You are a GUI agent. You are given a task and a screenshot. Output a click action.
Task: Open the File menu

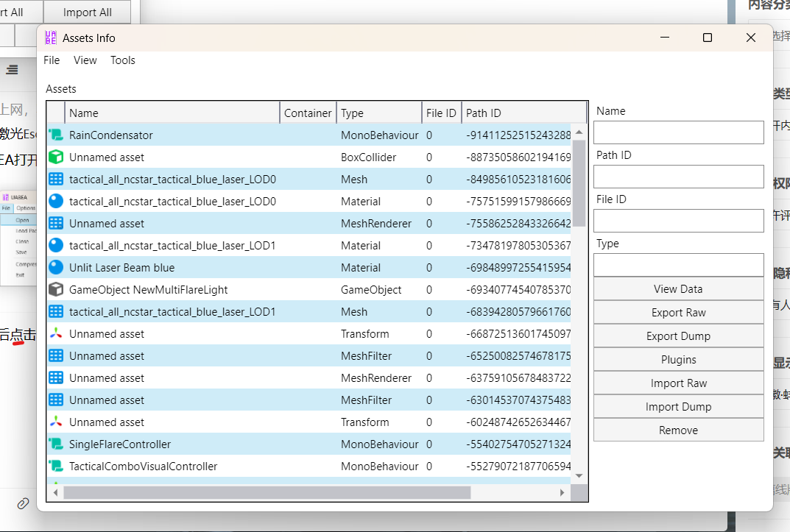(52, 60)
